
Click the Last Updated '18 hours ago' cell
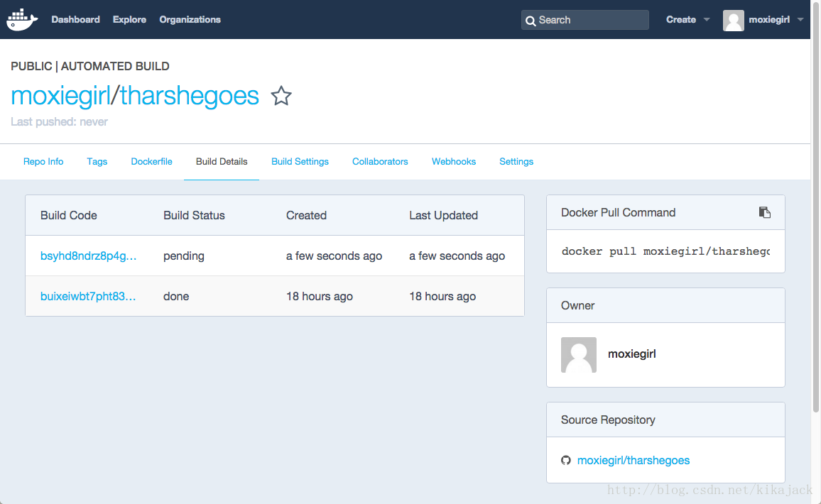[x=442, y=296]
